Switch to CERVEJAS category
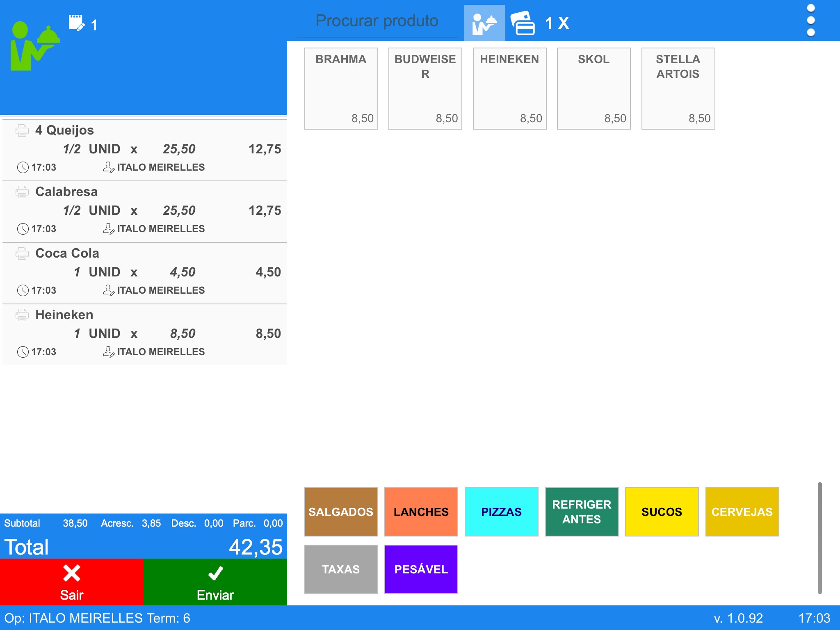 click(x=742, y=512)
